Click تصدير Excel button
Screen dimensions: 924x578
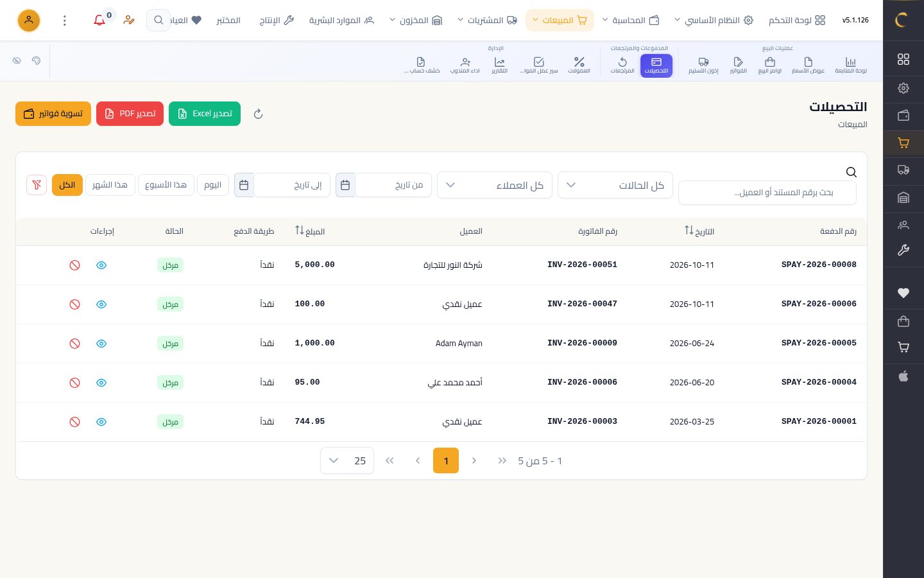coord(205,114)
